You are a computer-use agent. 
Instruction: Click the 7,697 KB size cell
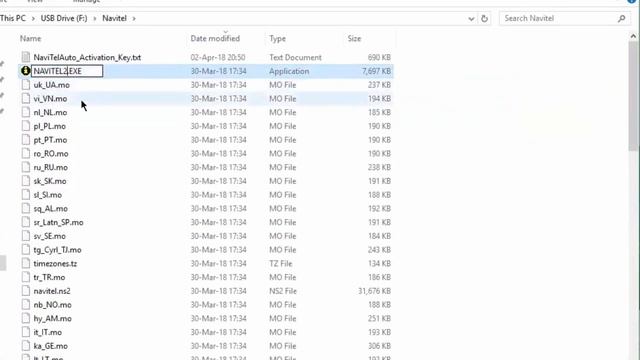(376, 71)
